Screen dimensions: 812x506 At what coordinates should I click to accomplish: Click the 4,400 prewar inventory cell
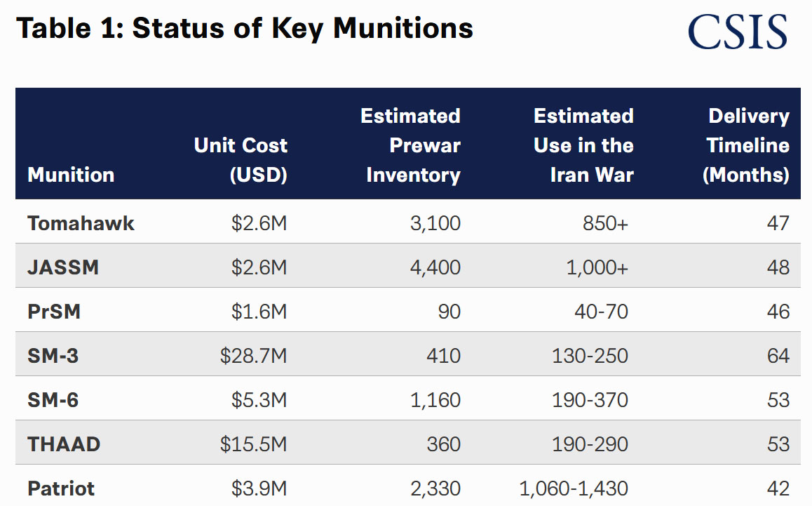(x=435, y=267)
